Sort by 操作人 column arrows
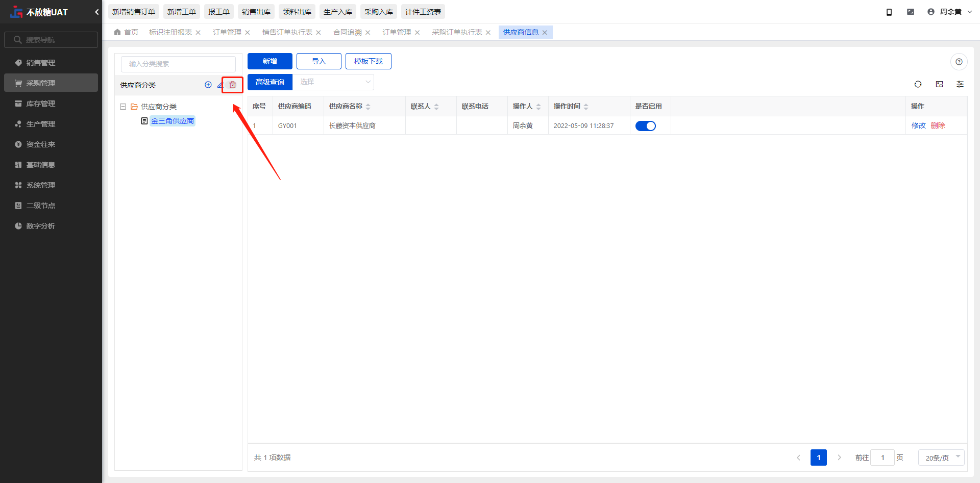 coord(538,107)
